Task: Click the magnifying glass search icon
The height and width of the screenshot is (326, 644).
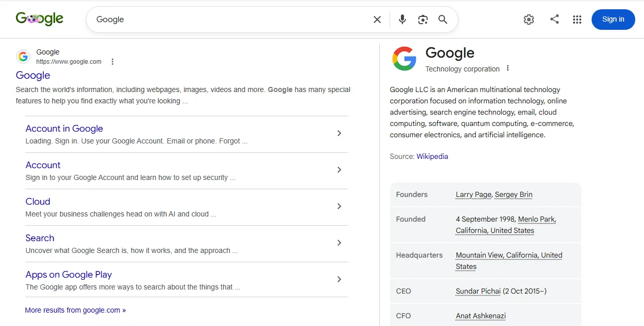Action: (x=443, y=20)
